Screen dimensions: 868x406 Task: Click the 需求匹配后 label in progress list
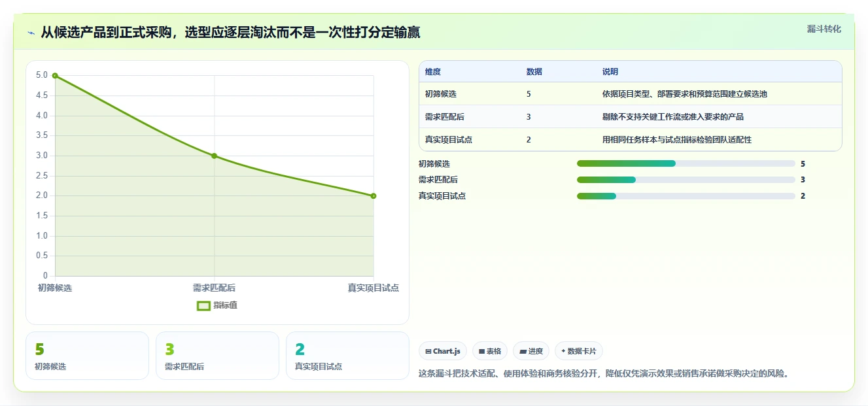pos(438,180)
